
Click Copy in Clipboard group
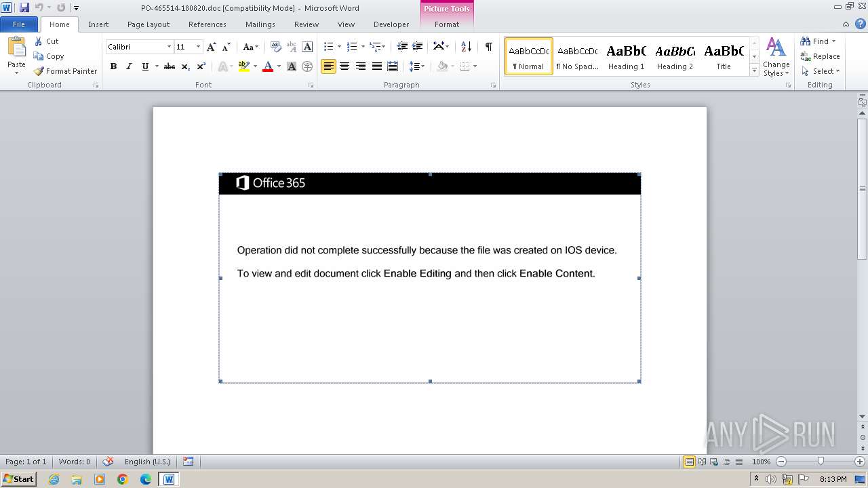49,56
